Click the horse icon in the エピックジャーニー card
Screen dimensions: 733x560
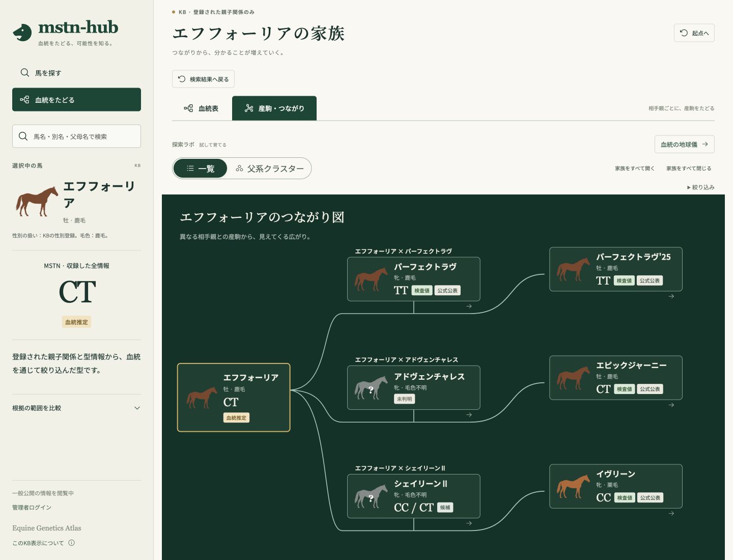(573, 378)
